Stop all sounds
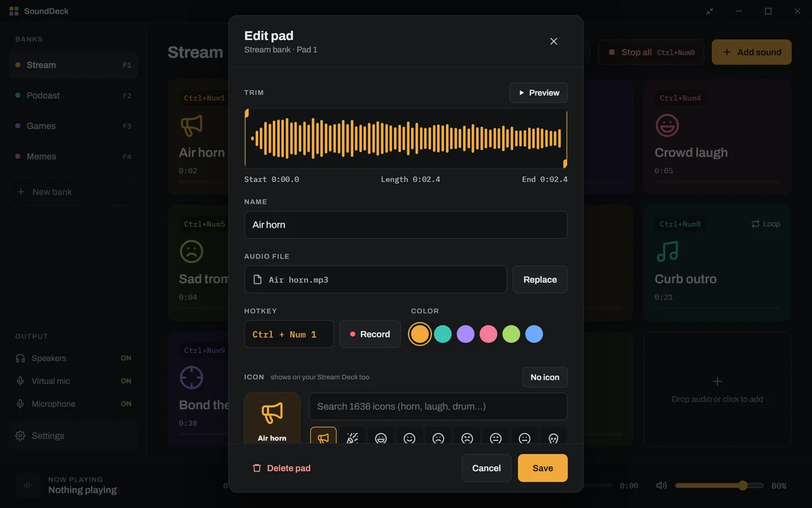 [652, 52]
